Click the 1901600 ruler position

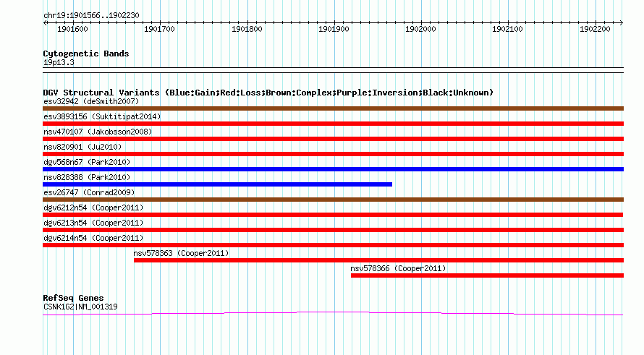tap(72, 29)
